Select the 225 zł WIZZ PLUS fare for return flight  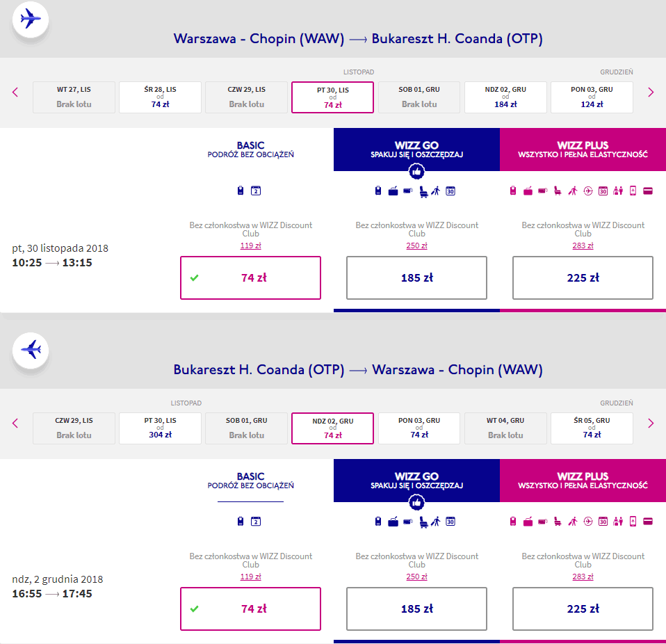click(583, 609)
